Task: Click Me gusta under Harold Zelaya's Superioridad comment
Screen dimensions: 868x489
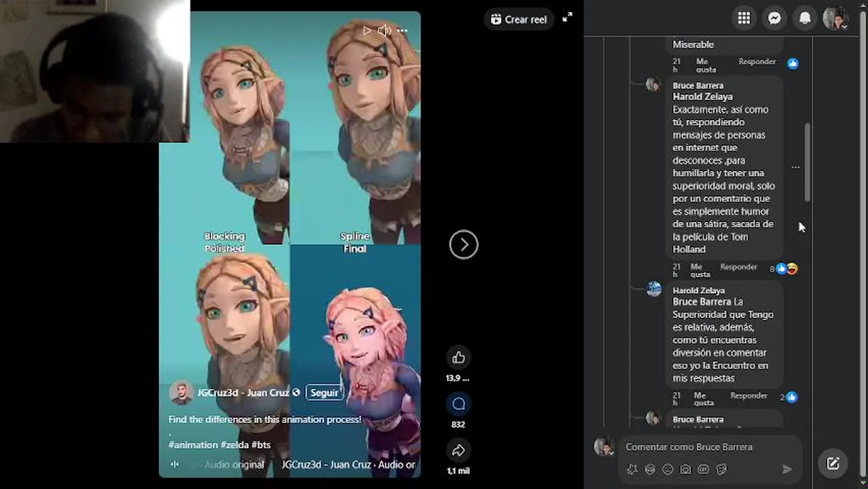Action: click(x=704, y=399)
